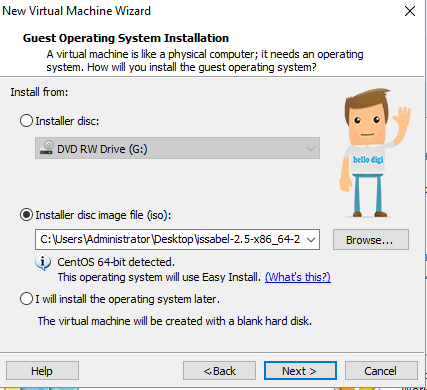Go back with the < Back button

[219, 371]
